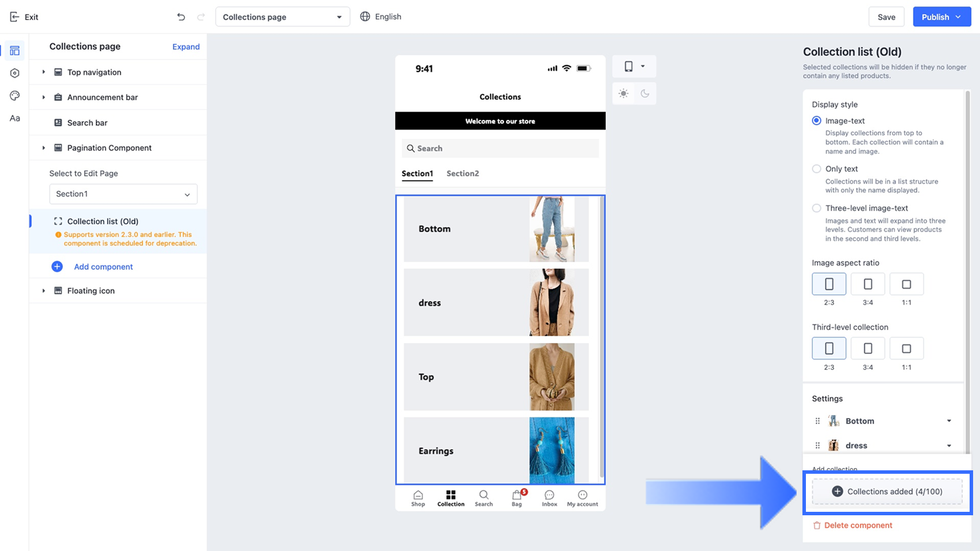The width and height of the screenshot is (980, 551).
Task: Click the Floating icon section icon
Action: point(58,290)
